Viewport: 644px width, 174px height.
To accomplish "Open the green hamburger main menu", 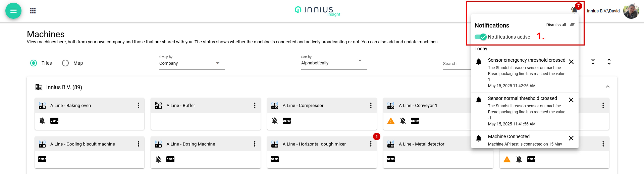I will (13, 11).
